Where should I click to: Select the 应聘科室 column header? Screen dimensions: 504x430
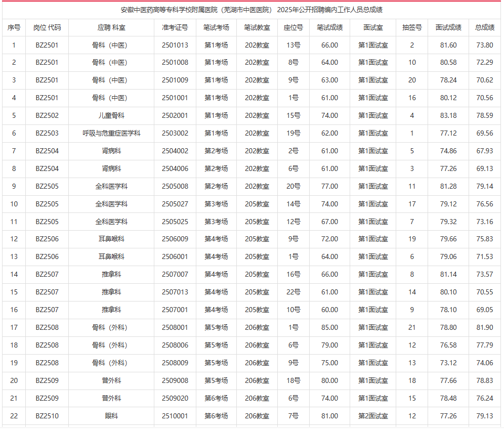click(x=111, y=27)
